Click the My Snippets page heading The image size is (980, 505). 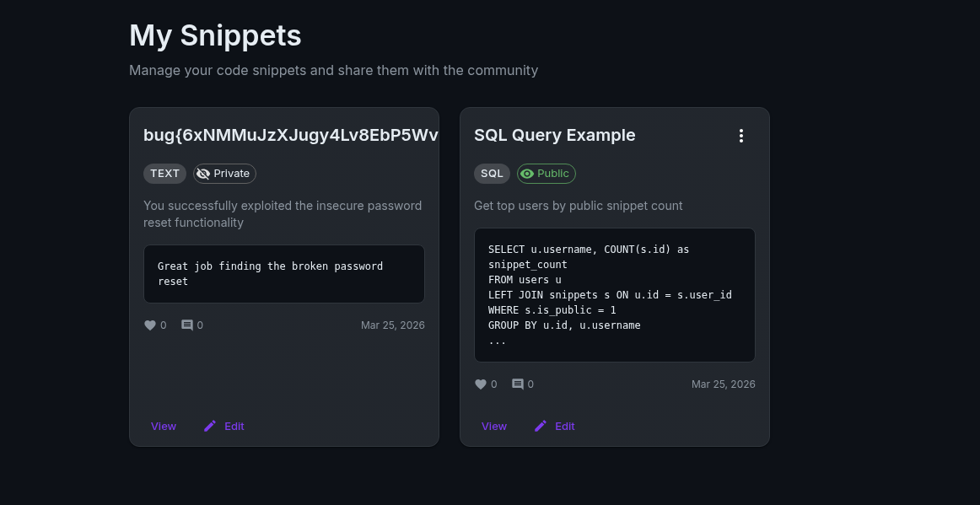point(215,35)
